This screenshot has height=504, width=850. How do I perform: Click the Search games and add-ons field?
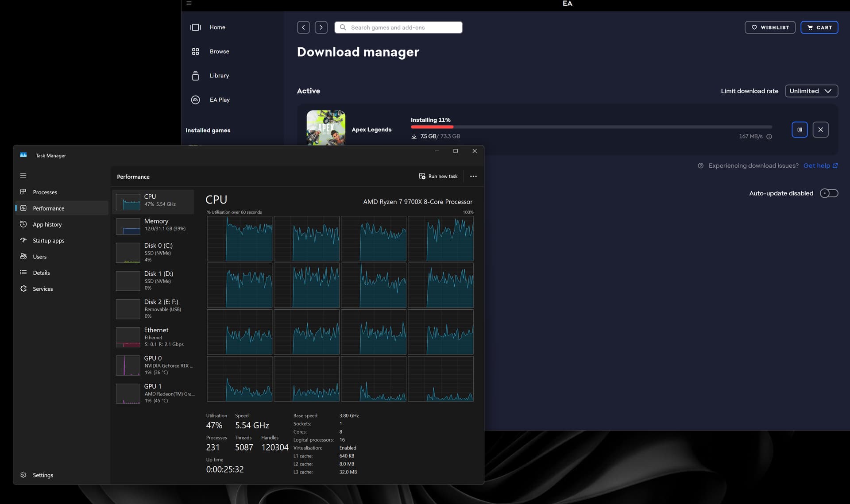(x=398, y=27)
